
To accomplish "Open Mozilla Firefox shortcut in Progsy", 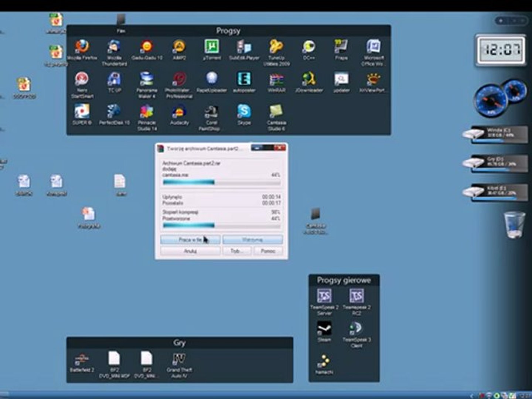I will coord(82,50).
